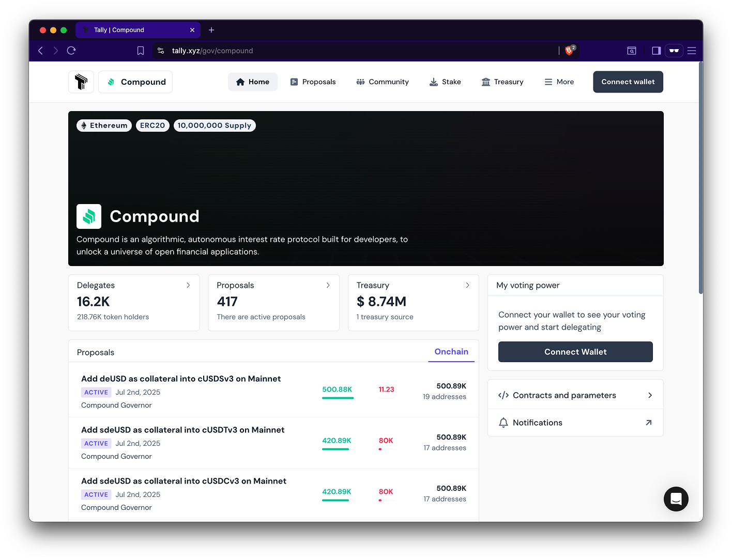Click the Brave shield icon in the address bar
This screenshot has width=732, height=560.
pos(569,51)
